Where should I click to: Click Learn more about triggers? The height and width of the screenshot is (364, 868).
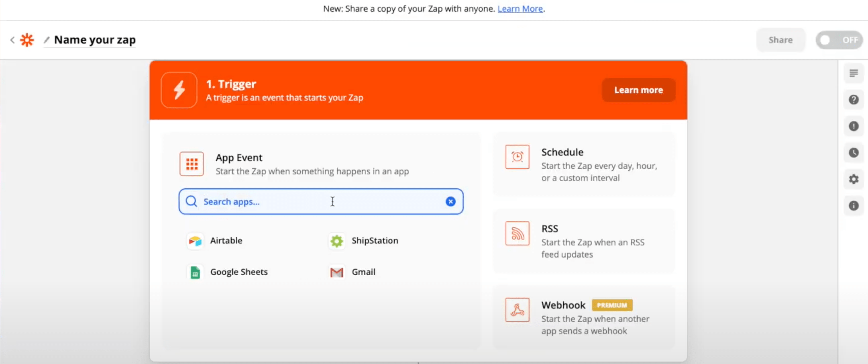point(638,90)
